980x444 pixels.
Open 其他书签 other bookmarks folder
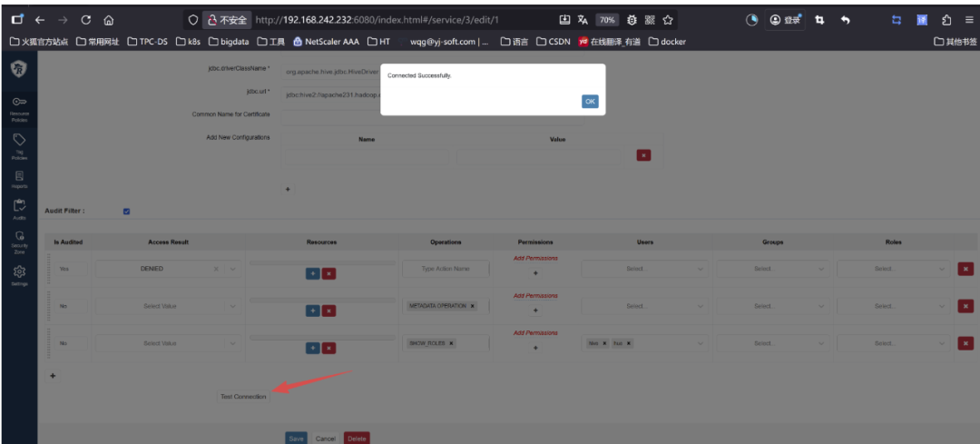coord(955,42)
